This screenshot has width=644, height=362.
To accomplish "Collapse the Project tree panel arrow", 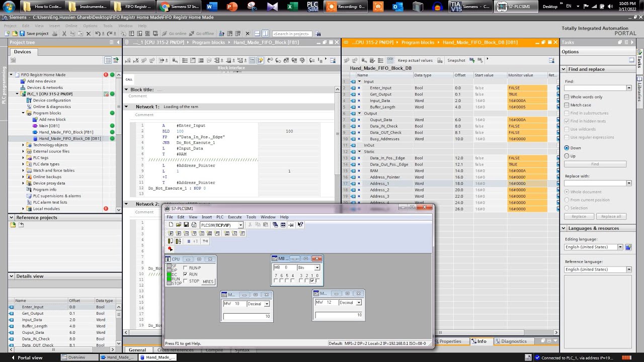I will tap(118, 42).
